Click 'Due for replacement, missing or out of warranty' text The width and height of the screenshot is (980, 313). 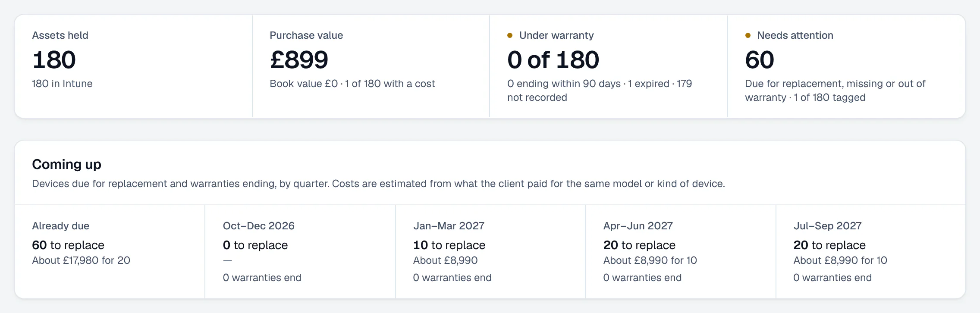pos(835,91)
